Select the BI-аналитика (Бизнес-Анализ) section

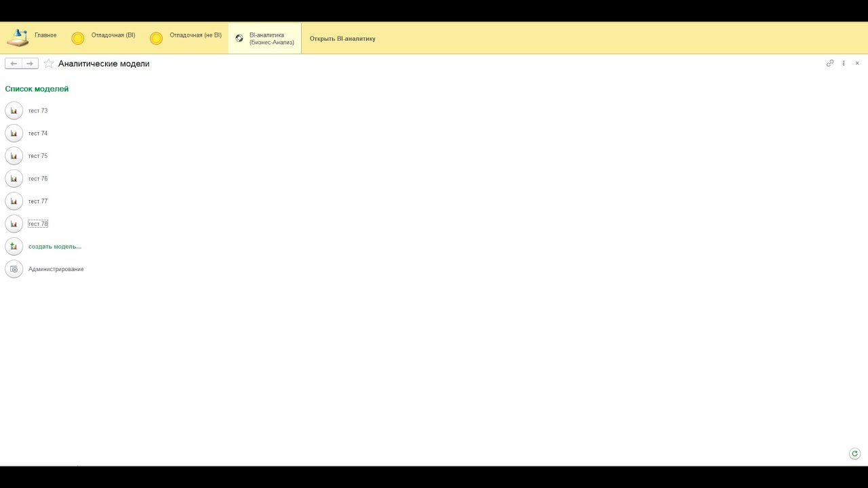[x=264, y=38]
